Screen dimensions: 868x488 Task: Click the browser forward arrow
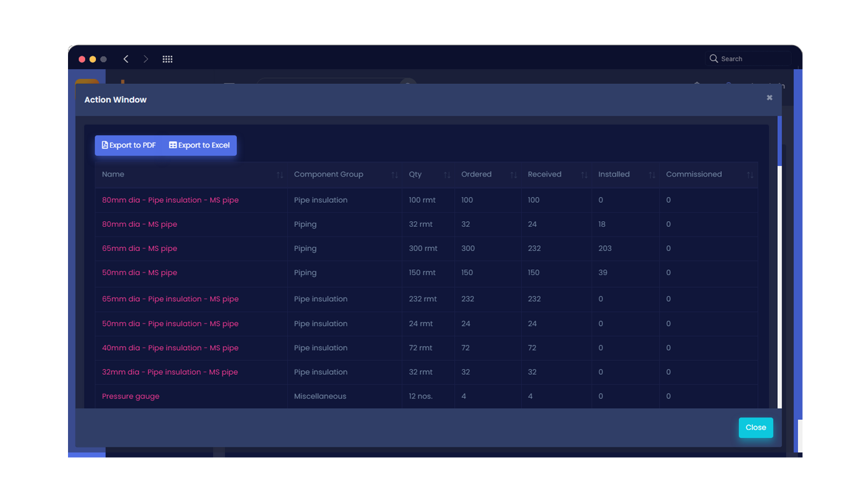pos(146,59)
